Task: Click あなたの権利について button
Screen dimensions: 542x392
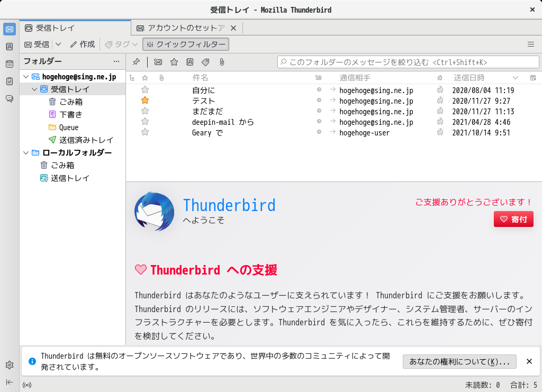Action: (x=459, y=362)
